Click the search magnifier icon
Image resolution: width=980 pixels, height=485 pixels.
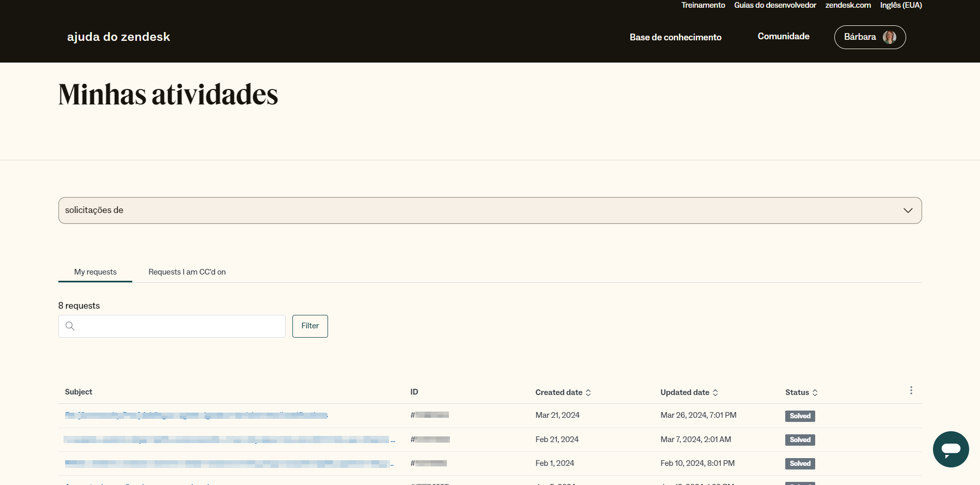(x=70, y=326)
